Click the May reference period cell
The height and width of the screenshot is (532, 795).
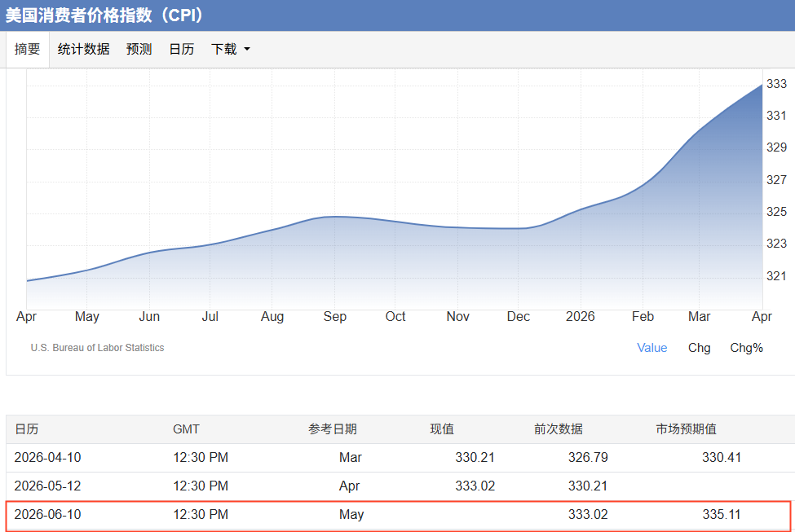351,514
